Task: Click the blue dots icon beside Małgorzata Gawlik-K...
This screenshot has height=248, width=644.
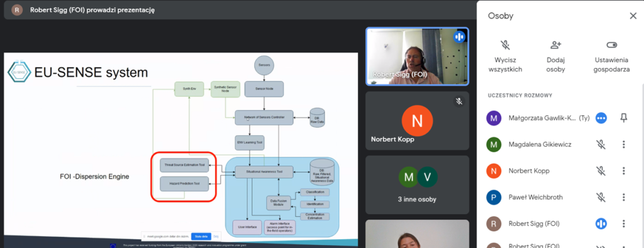Action: point(601,118)
